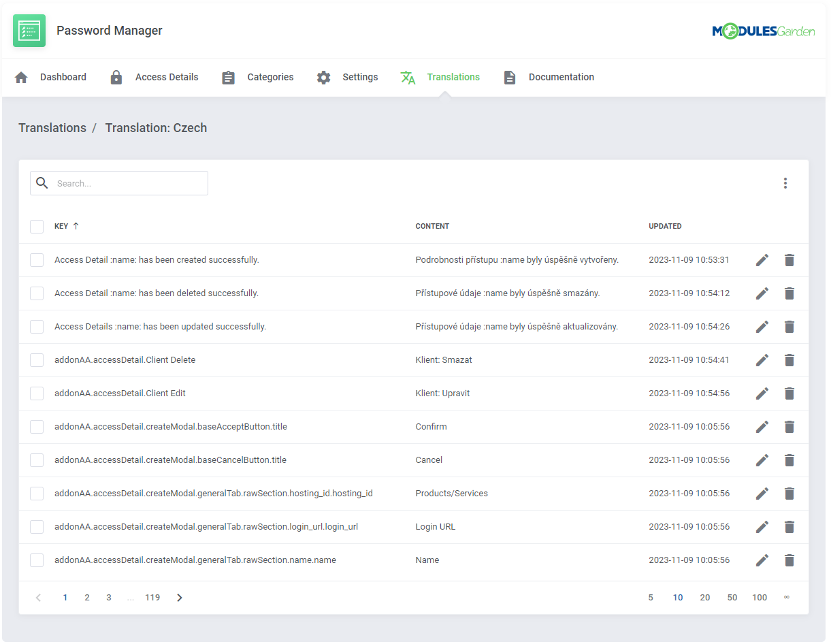Open the Documentation tab
Image resolution: width=831 pixels, height=644 pixels.
[x=549, y=78]
